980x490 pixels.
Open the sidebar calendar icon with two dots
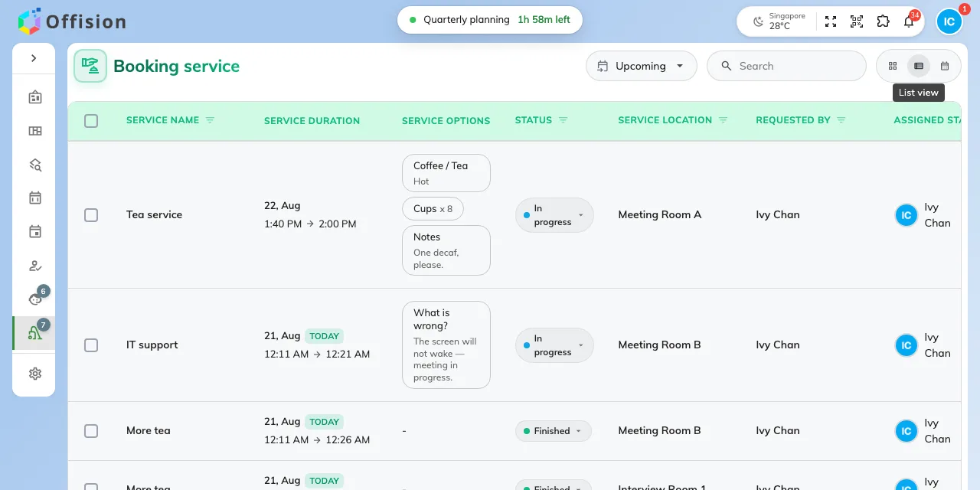[x=35, y=198]
